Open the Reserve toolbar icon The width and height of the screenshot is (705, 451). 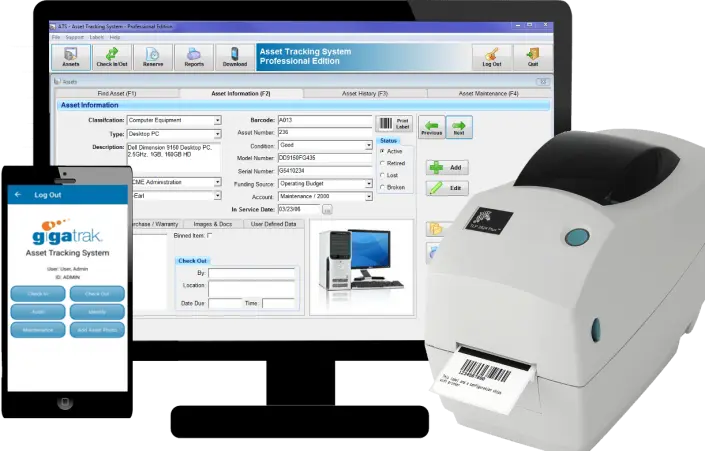(153, 57)
